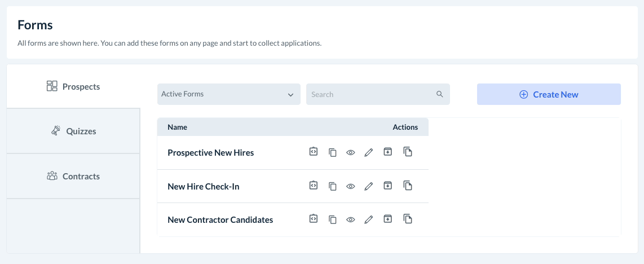Click the magnifier icon in the search box
This screenshot has height=264, width=644.
[440, 94]
